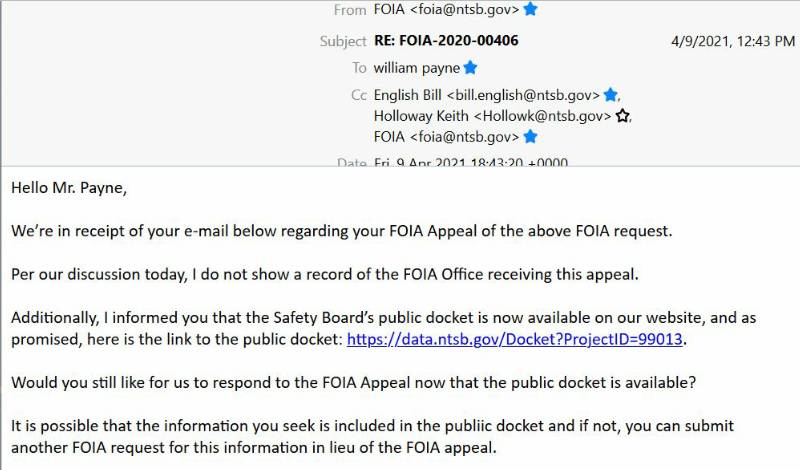
Task: Click the star beside Cc FOIA foia@ntsb.gov
Action: point(531,137)
